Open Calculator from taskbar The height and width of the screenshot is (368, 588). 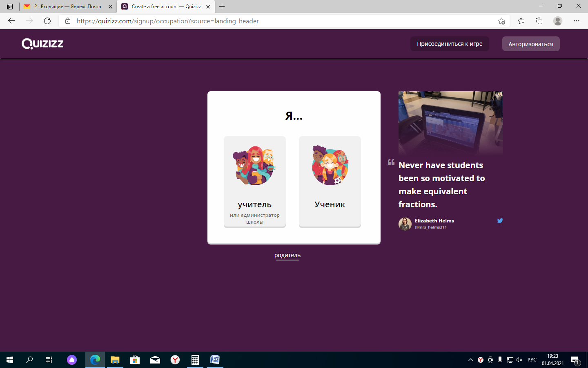(195, 360)
